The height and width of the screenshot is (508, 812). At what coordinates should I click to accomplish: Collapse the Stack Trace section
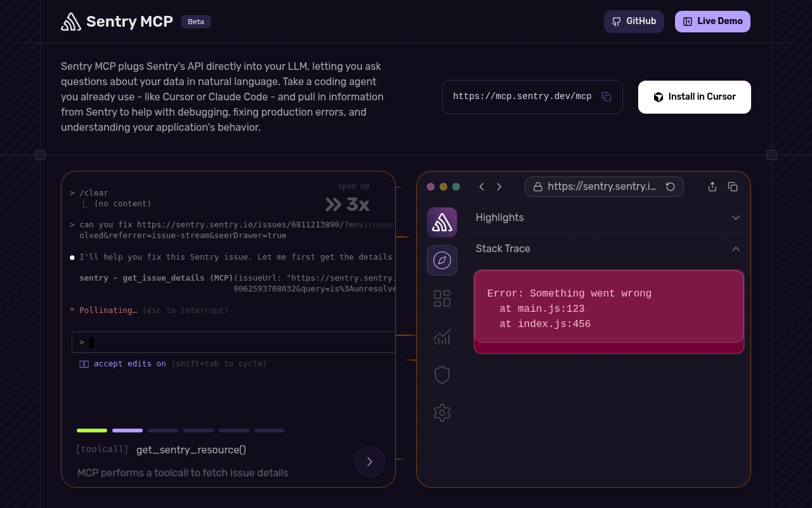(736, 249)
